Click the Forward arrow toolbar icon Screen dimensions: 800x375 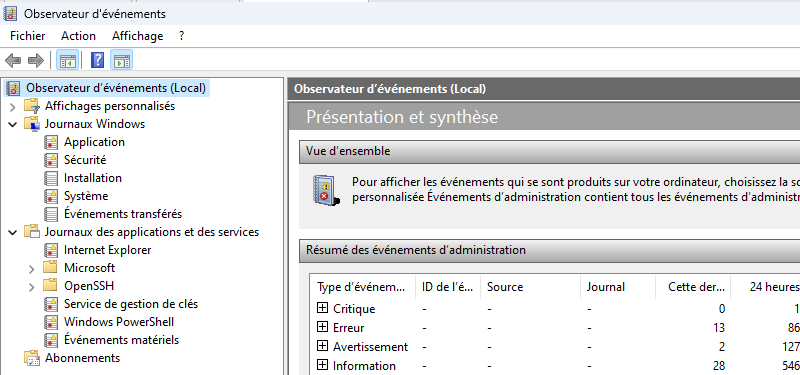pos(36,61)
